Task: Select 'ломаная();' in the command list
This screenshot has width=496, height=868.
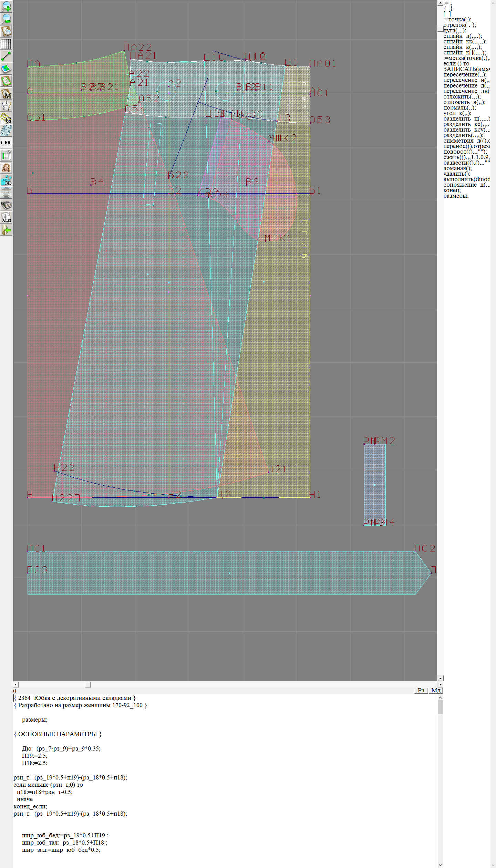Action: click(457, 168)
